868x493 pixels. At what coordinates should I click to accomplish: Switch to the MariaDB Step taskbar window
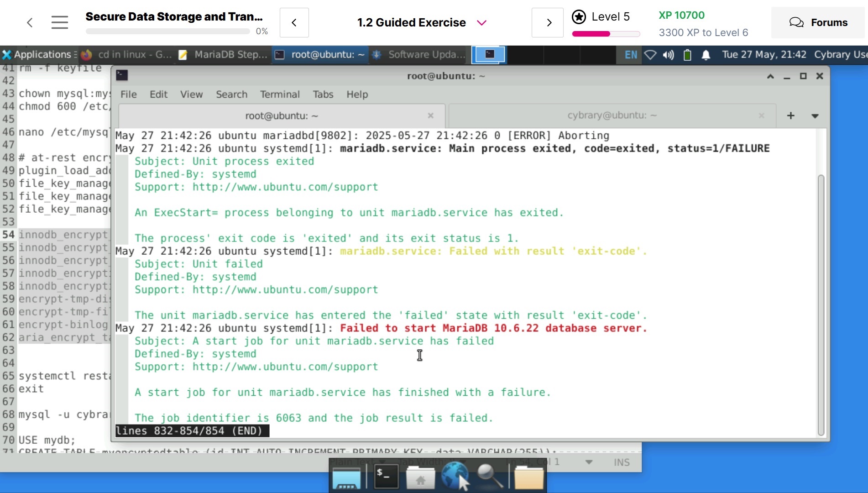coord(223,54)
